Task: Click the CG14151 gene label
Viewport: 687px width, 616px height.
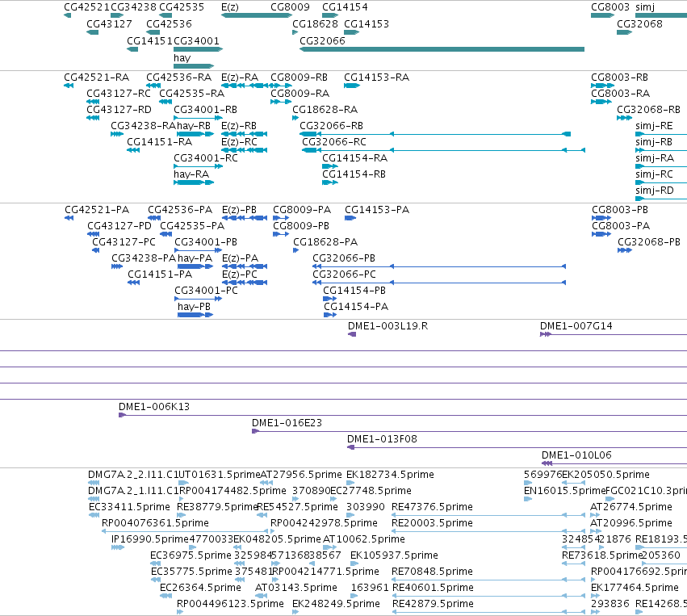Action: tap(150, 40)
